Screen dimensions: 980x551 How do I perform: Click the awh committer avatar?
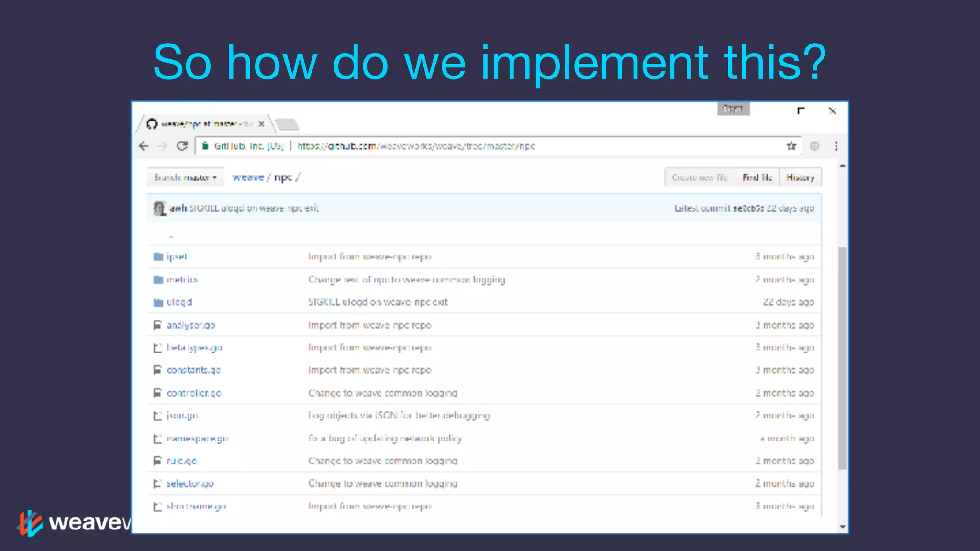click(x=159, y=208)
